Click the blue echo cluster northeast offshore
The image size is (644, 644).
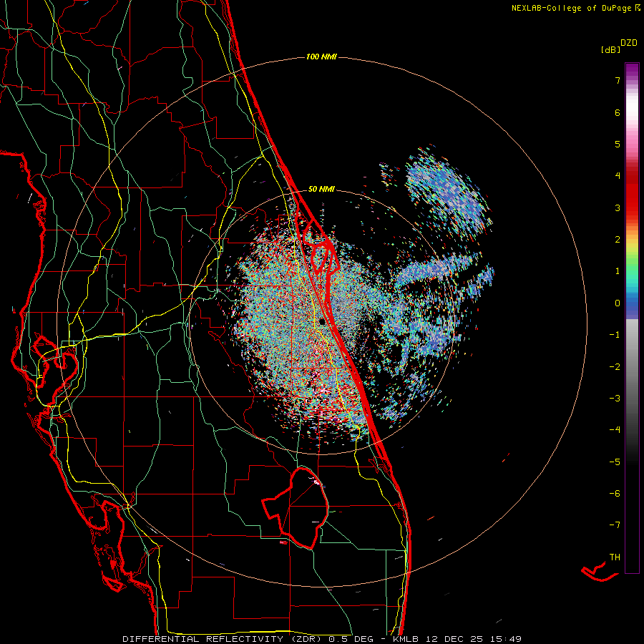point(448,193)
